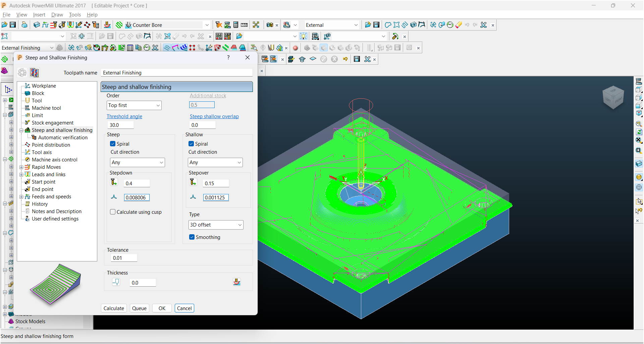Enable Calculate using cusp checkbox
The image size is (644, 344).
point(113,212)
